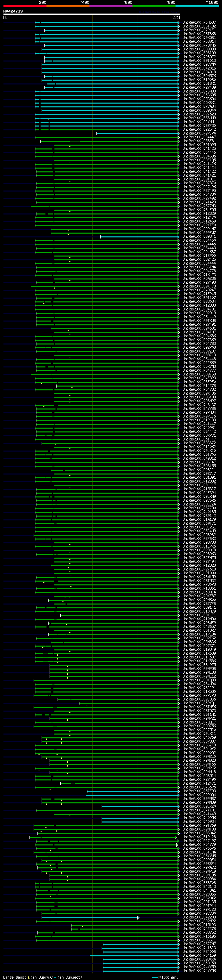Click UniRef100_O64447 text

199,137
